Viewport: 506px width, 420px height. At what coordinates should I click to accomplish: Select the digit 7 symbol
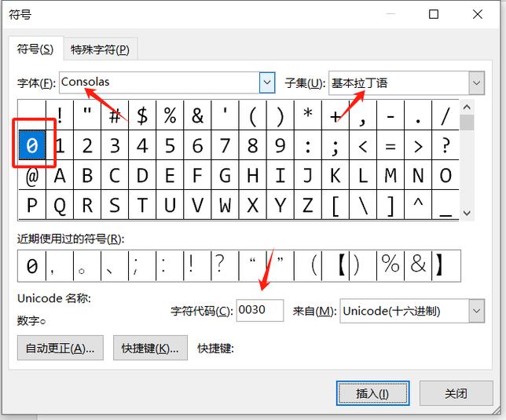tap(225, 145)
